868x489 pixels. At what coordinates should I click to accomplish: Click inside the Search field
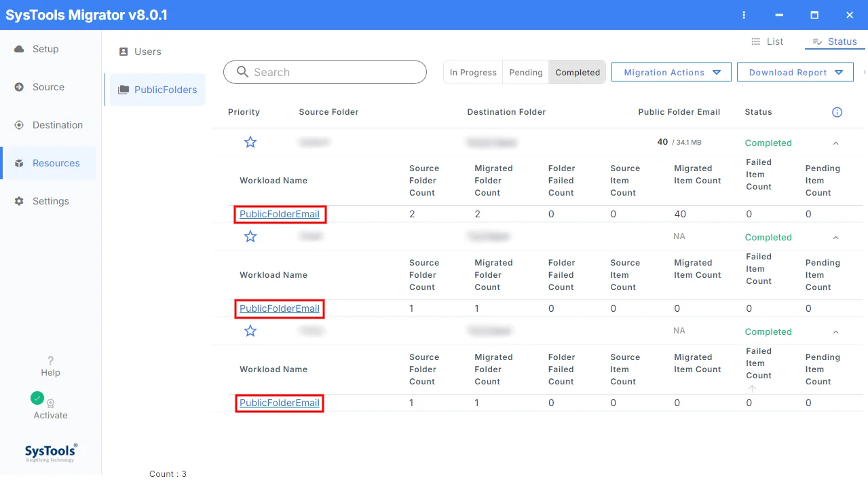[x=325, y=72]
